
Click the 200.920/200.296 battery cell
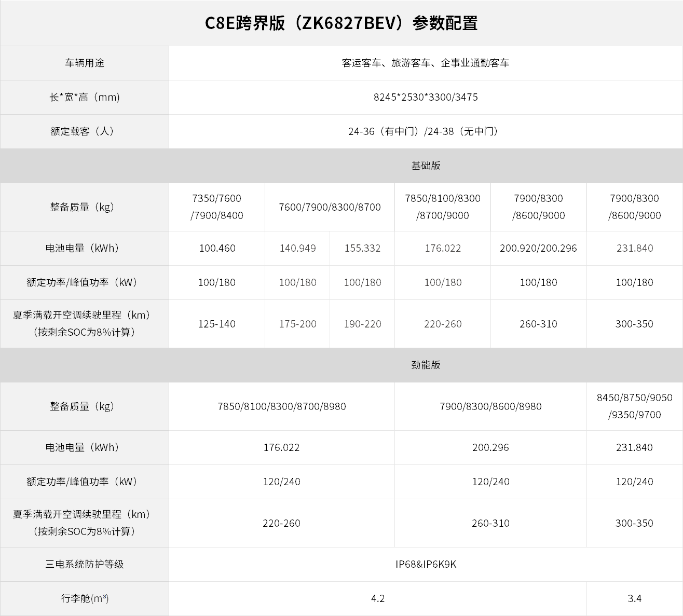(x=539, y=248)
